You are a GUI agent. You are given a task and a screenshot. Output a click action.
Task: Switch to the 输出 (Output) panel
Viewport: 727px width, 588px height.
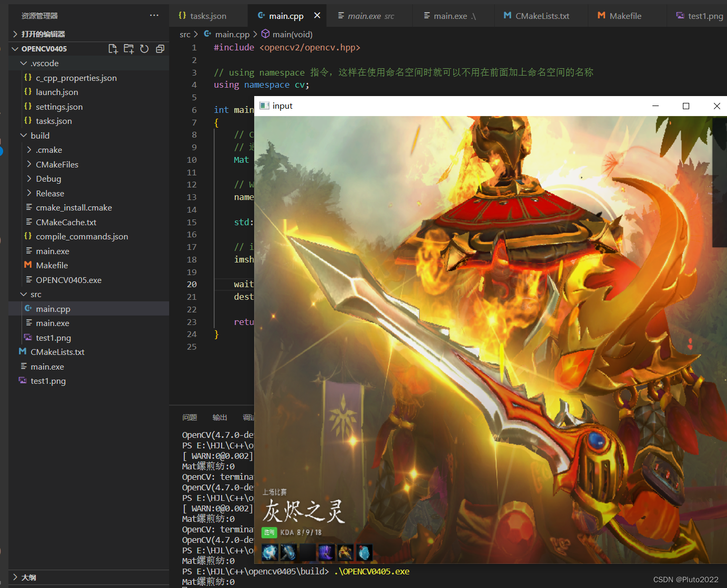[220, 417]
